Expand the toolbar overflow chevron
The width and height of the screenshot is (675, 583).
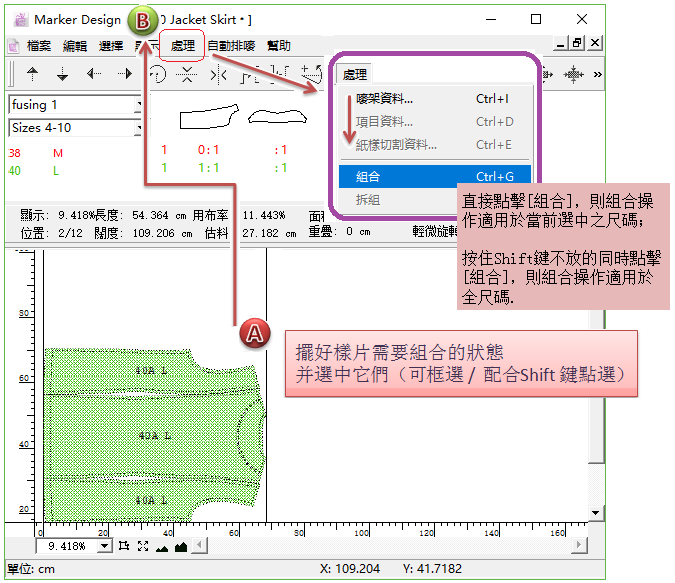(598, 74)
